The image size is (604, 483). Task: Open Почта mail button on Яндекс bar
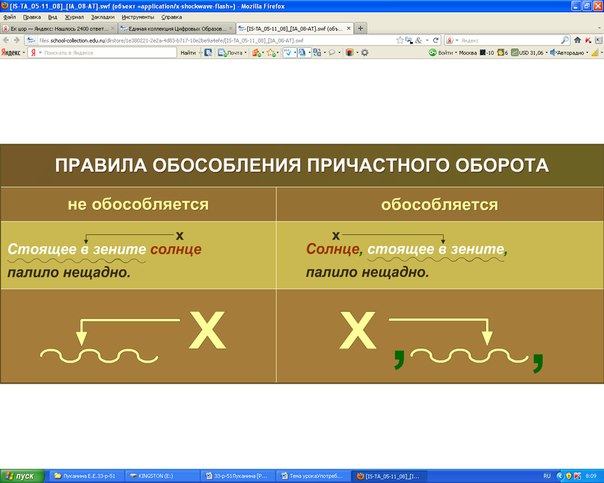tap(230, 53)
